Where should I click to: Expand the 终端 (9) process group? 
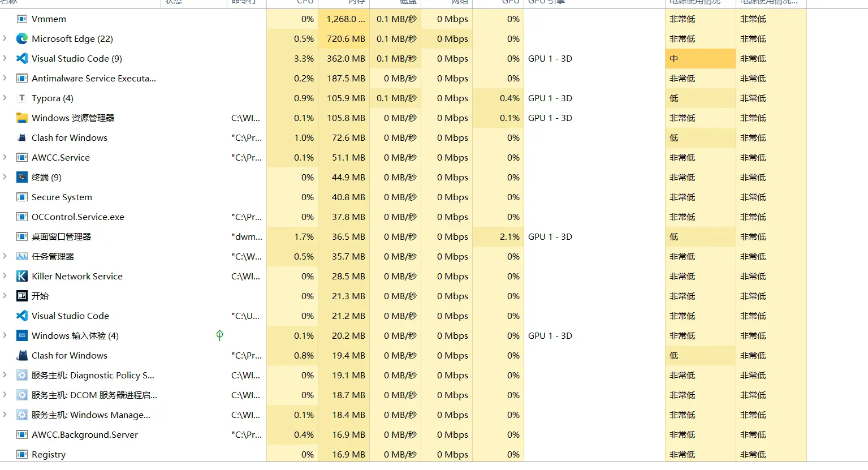(5, 177)
